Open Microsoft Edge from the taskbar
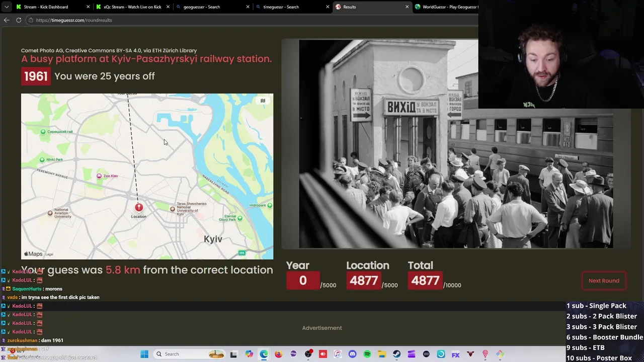Viewport: 644px width, 362px height. [264, 354]
